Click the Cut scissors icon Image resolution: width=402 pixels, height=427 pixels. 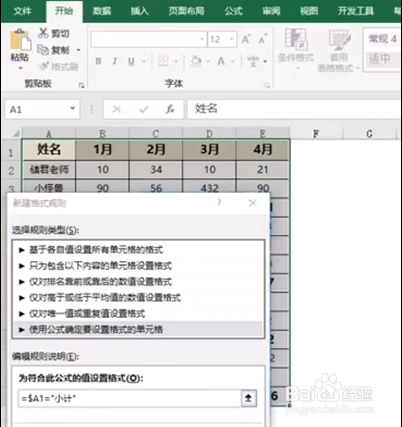pyautogui.click(x=43, y=33)
